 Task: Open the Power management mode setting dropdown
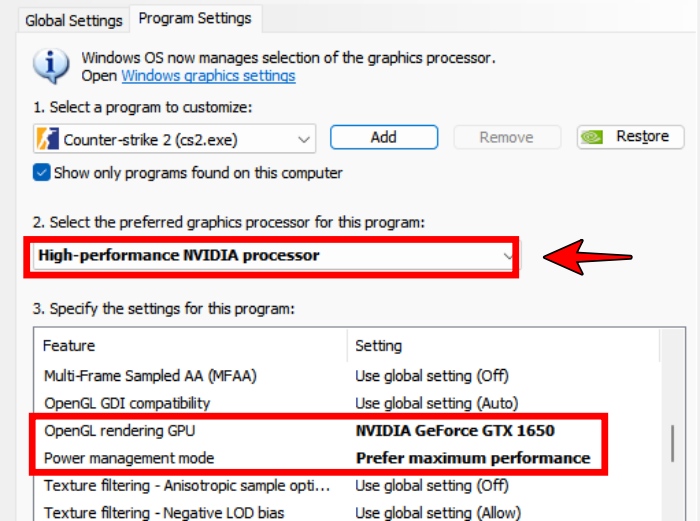(473, 458)
